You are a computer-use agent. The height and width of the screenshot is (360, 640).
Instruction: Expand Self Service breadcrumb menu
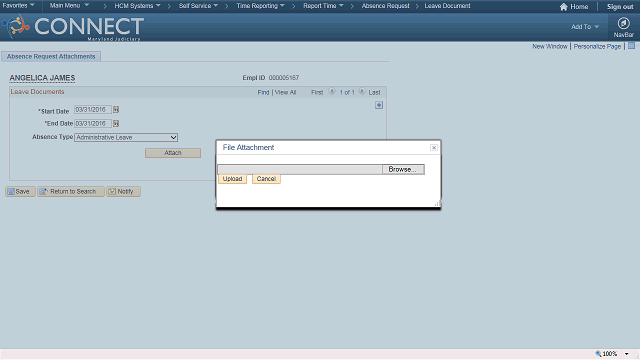(x=198, y=6)
